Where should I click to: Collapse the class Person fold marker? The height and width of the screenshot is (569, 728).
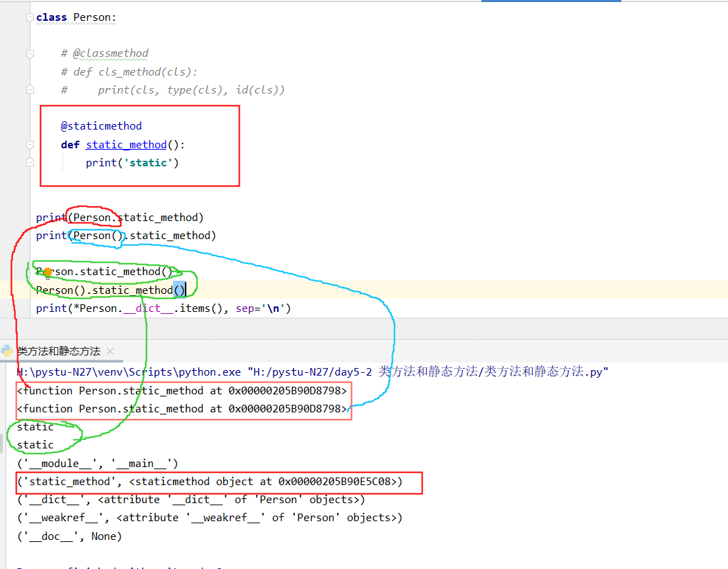pyautogui.click(x=29, y=17)
